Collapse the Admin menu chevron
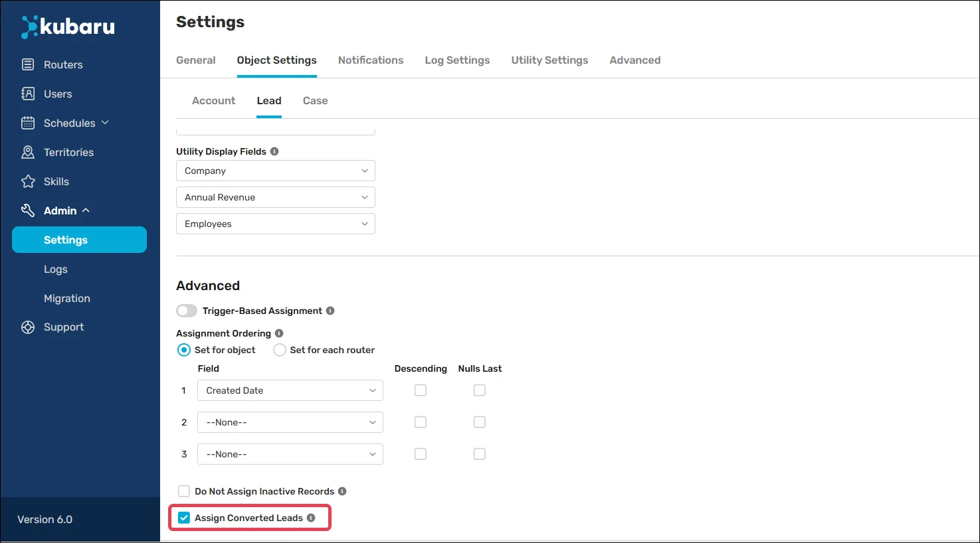The width and height of the screenshot is (980, 543). coord(86,210)
